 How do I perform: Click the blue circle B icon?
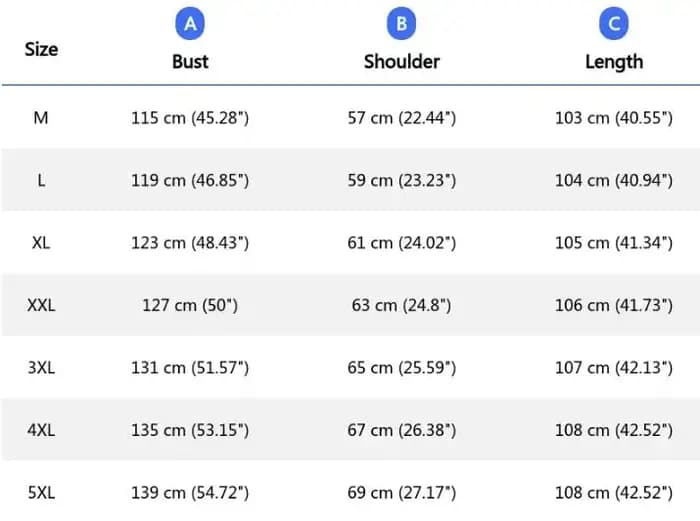point(401,23)
